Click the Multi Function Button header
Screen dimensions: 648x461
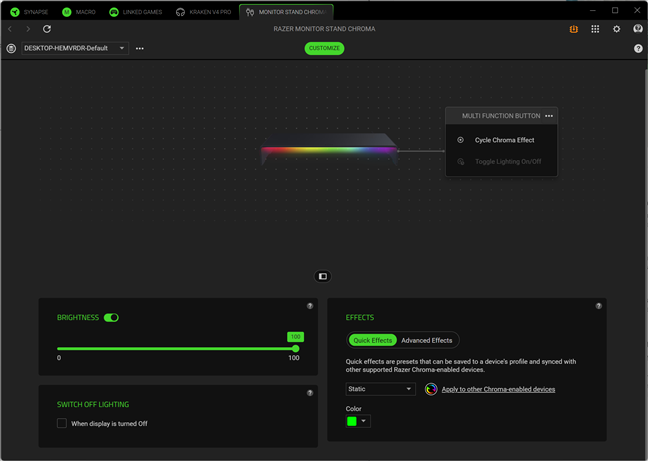(501, 116)
